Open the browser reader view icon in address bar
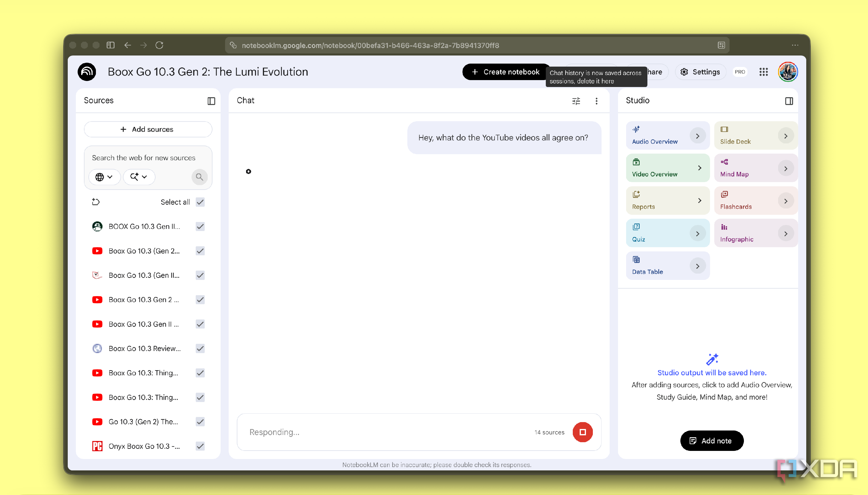This screenshot has height=495, width=868. click(x=721, y=45)
